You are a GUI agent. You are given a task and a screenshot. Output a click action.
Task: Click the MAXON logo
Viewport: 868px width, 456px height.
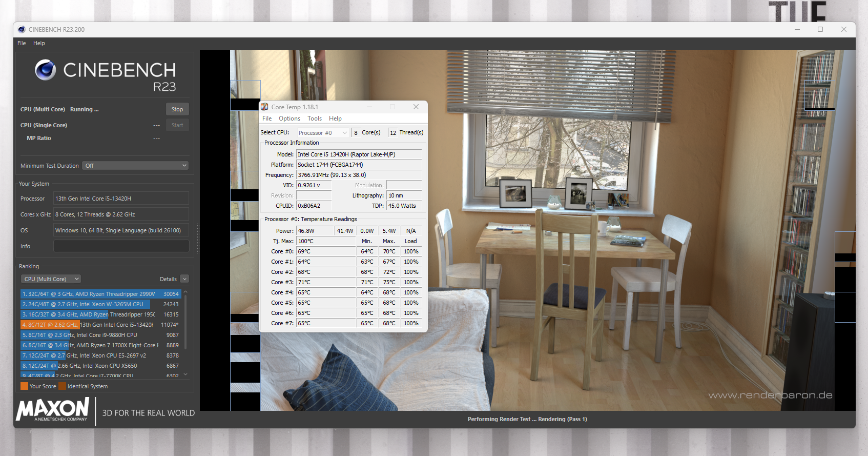[x=53, y=410]
